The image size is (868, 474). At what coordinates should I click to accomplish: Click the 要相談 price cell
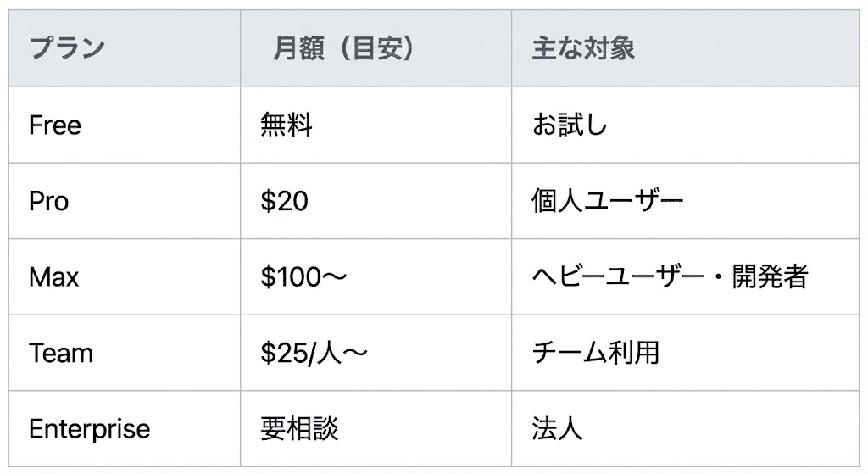299,429
